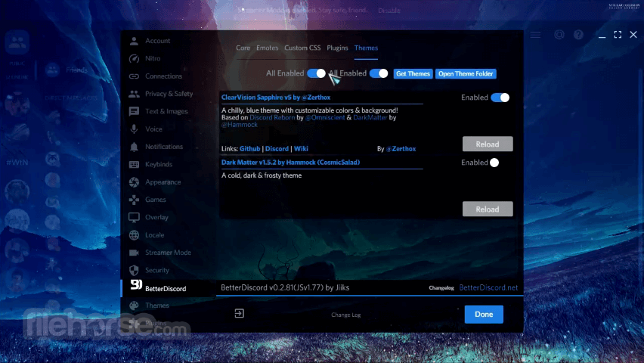Disable Streamer Mode in the top banner
Viewport: 644px width, 363px height.
point(389,11)
